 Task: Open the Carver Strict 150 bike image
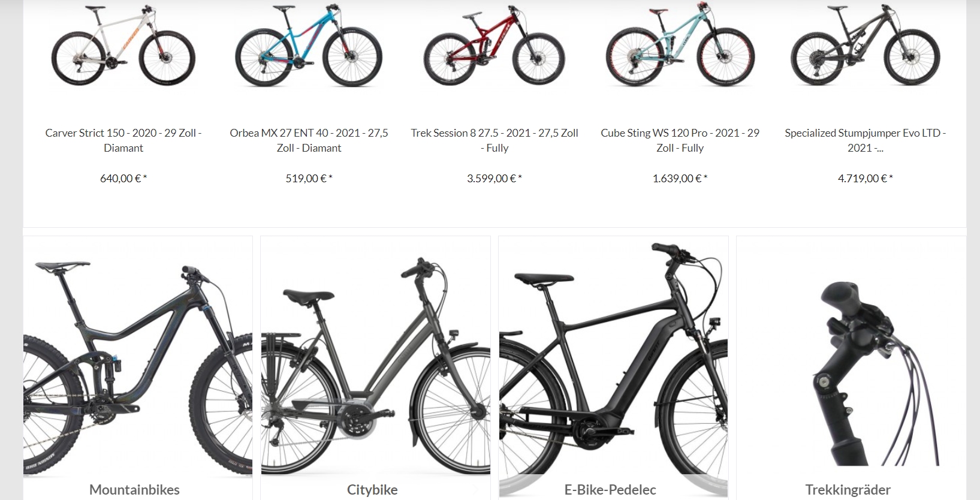click(x=123, y=47)
